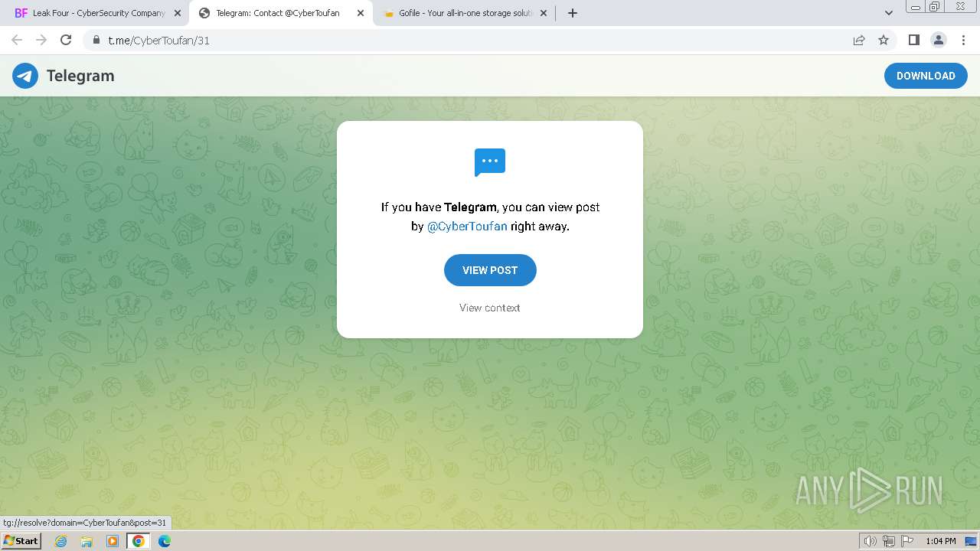Click the lock site info icon
980x551 pixels.
click(96, 40)
